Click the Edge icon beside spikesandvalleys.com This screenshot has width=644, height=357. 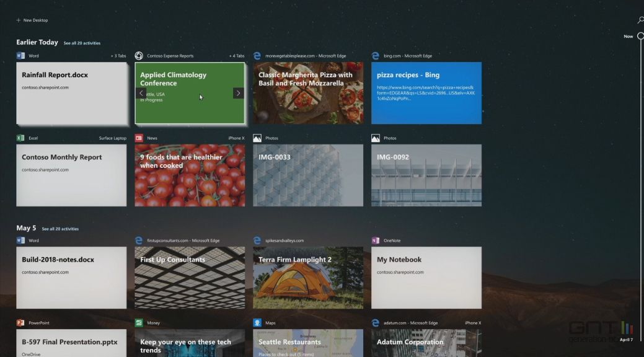(257, 240)
